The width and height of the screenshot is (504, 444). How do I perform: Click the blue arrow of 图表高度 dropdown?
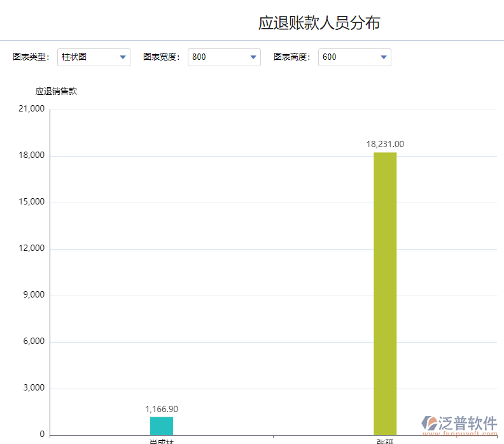[384, 57]
